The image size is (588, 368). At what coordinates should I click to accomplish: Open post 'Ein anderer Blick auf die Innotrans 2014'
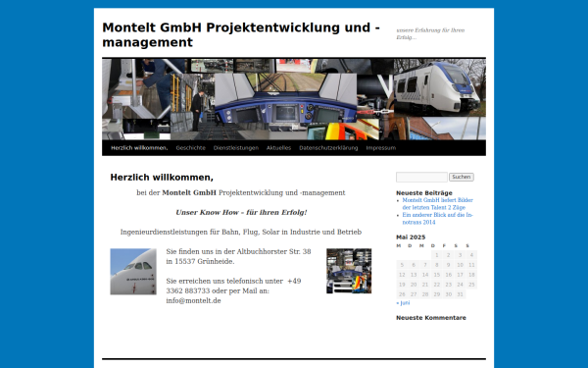[437, 219]
